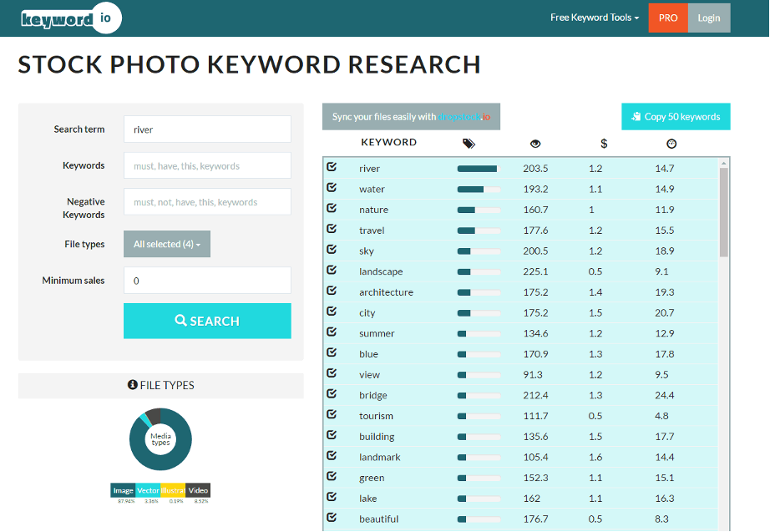Click the dollar sign column header
770x532 pixels.
click(604, 144)
